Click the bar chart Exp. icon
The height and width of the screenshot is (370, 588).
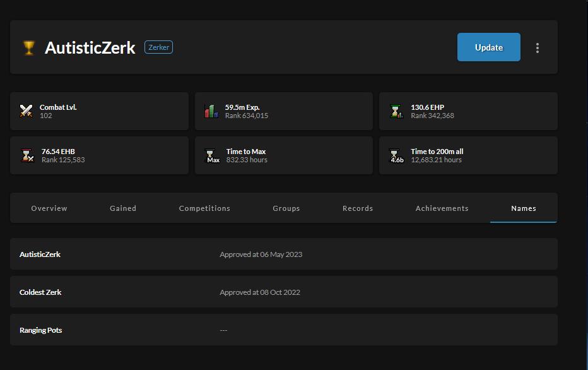211,112
